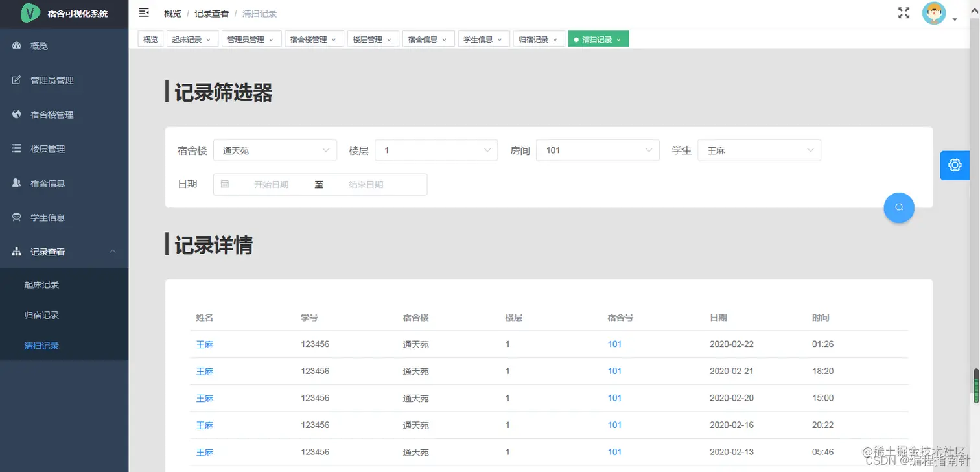Click the green V logo

30,13
